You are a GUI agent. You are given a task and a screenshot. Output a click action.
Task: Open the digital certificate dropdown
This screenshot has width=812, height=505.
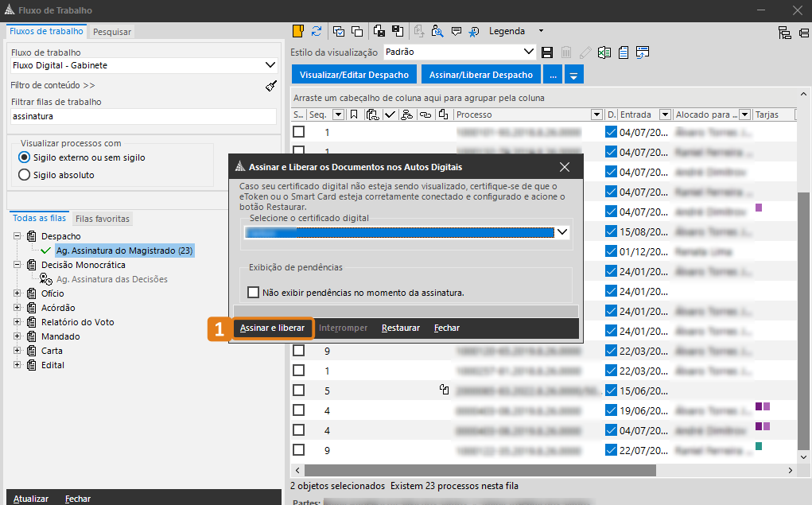561,232
